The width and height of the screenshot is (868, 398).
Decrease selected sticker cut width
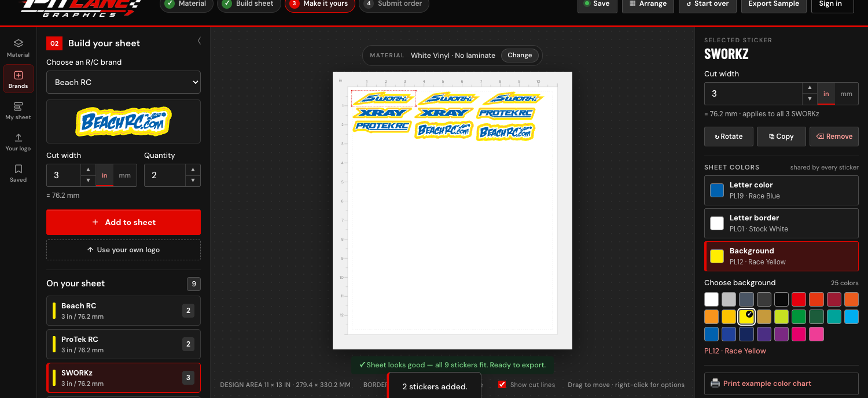pyautogui.click(x=809, y=99)
